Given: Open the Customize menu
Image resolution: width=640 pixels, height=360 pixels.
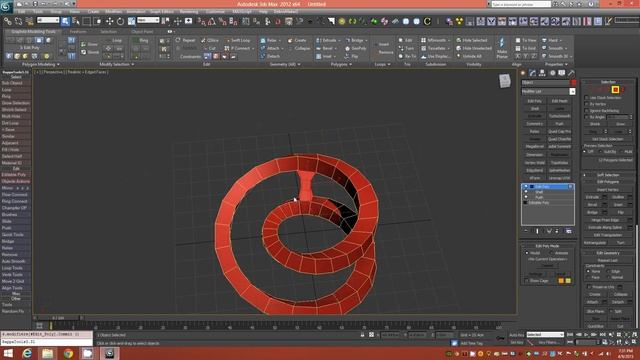Looking at the screenshot, I should point(215,12).
